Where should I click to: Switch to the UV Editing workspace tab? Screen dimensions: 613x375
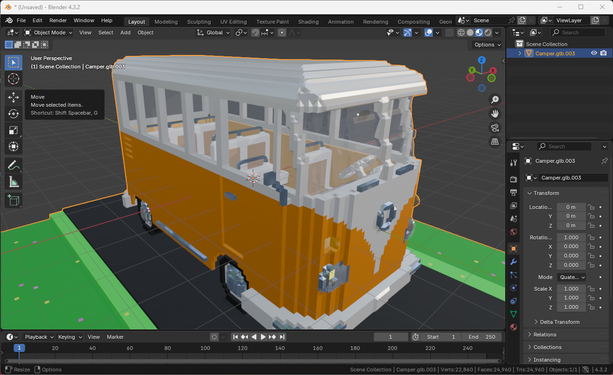click(233, 22)
